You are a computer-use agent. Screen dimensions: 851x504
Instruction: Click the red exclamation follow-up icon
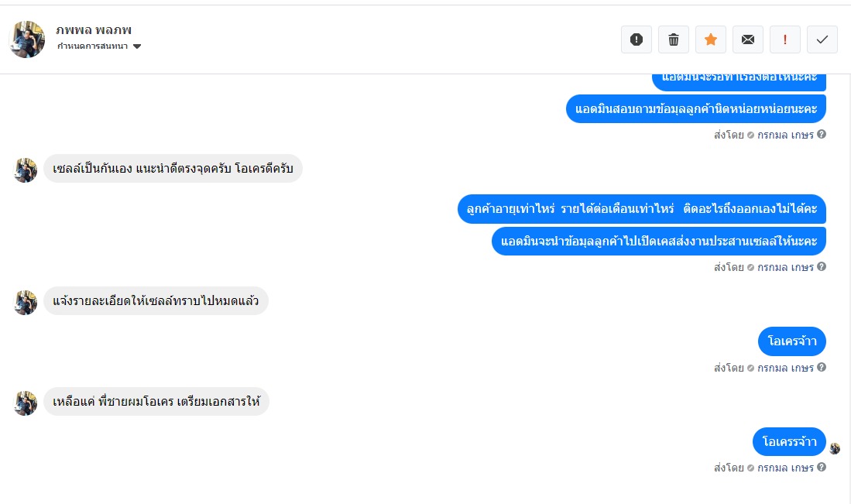click(785, 39)
